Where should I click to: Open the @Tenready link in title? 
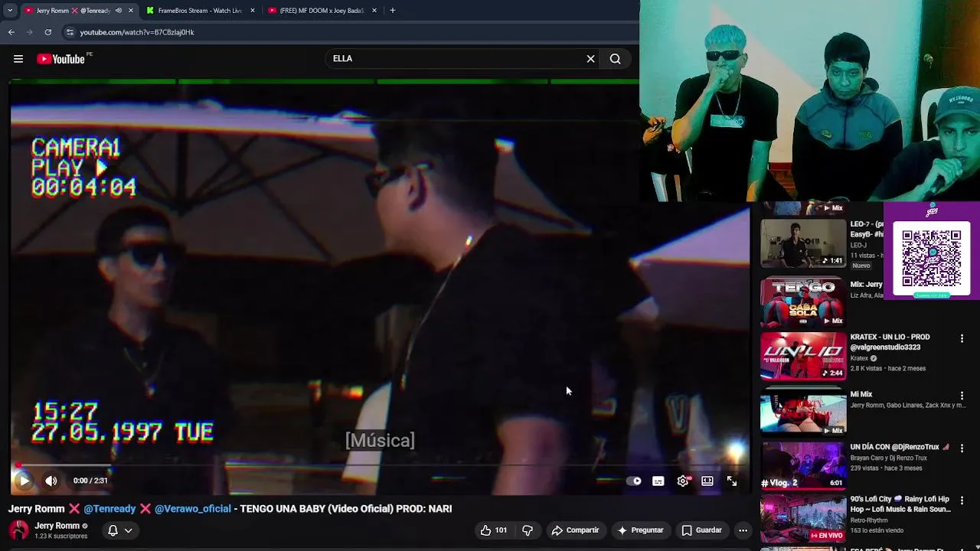coord(109,509)
